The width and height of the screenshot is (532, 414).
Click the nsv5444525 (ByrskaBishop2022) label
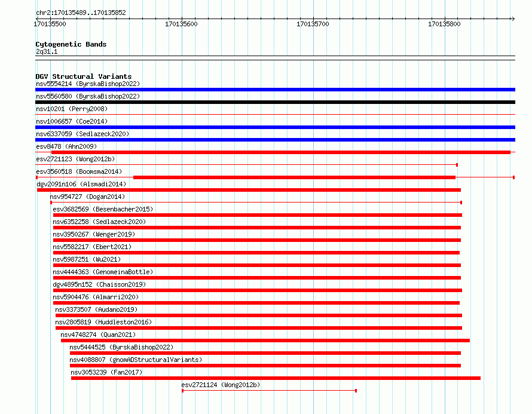click(121, 347)
